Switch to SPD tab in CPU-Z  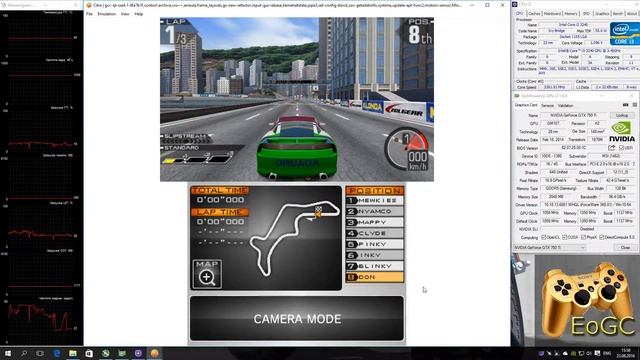pyautogui.click(x=586, y=13)
